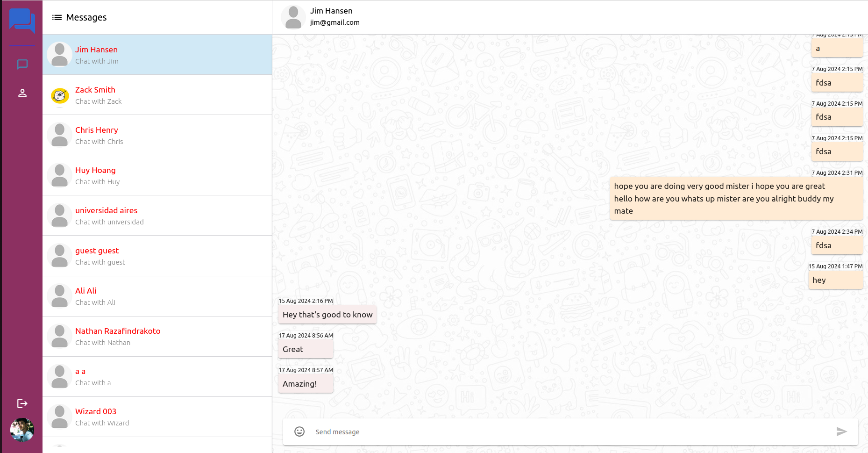Select the Wizard 003 conversation
The height and width of the screenshot is (453, 868).
pos(157,417)
